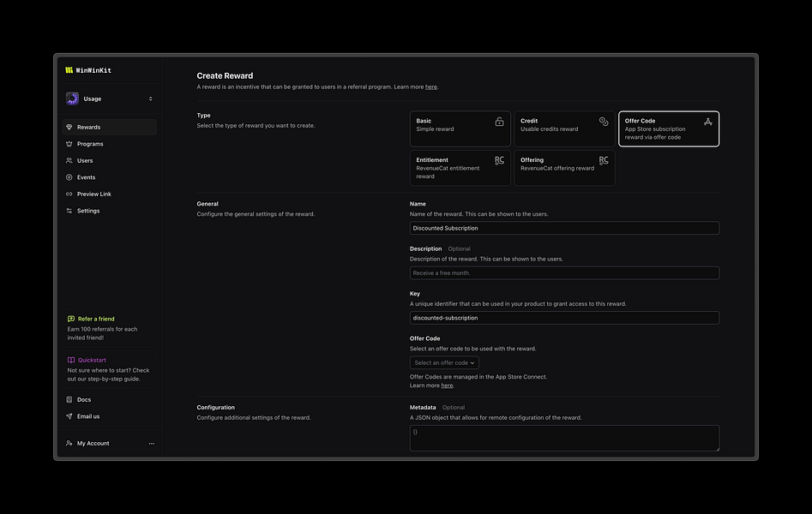Select the Entitlement reward type

(x=460, y=168)
